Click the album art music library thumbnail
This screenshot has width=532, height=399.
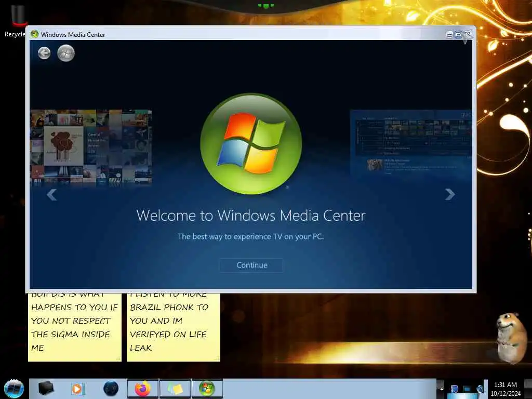[x=91, y=147]
